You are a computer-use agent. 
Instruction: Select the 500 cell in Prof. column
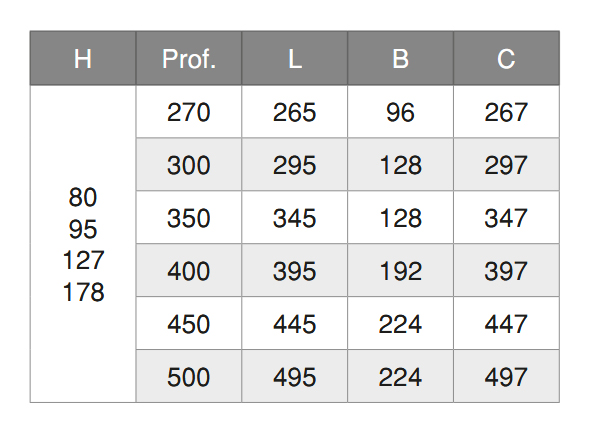click(x=189, y=377)
